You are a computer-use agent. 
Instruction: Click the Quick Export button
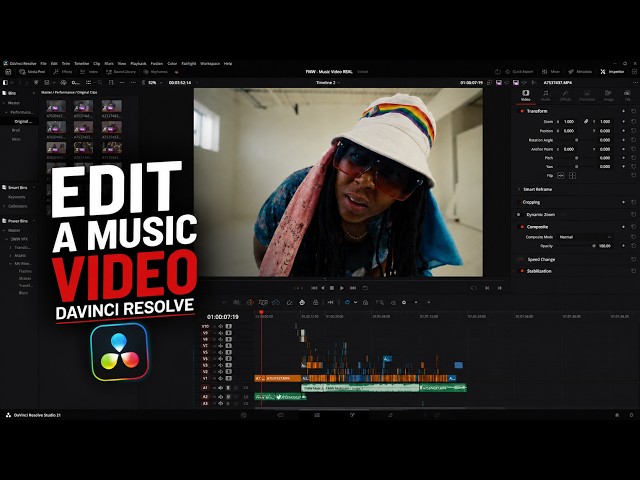519,72
